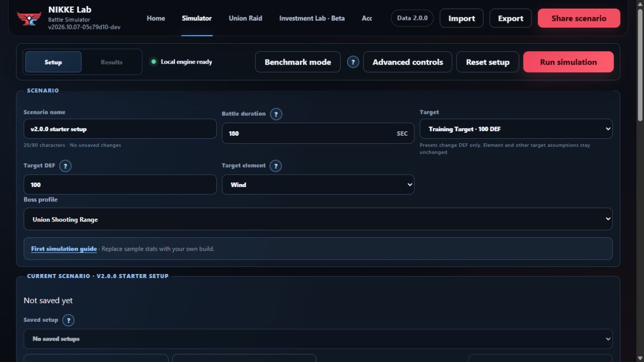Open the Saved setup help icon
644x362 pixels.
[68, 320]
